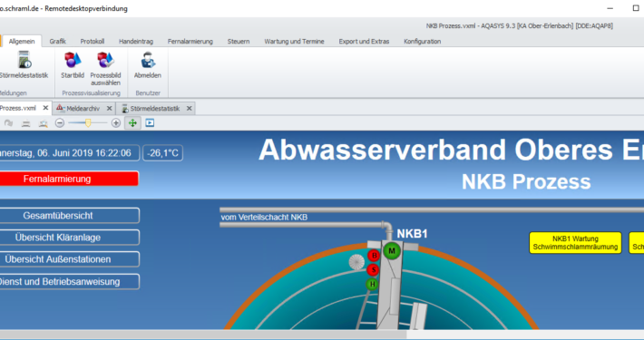Click the presentation play screen icon
This screenshot has width=644, height=340.
pyautogui.click(x=150, y=122)
